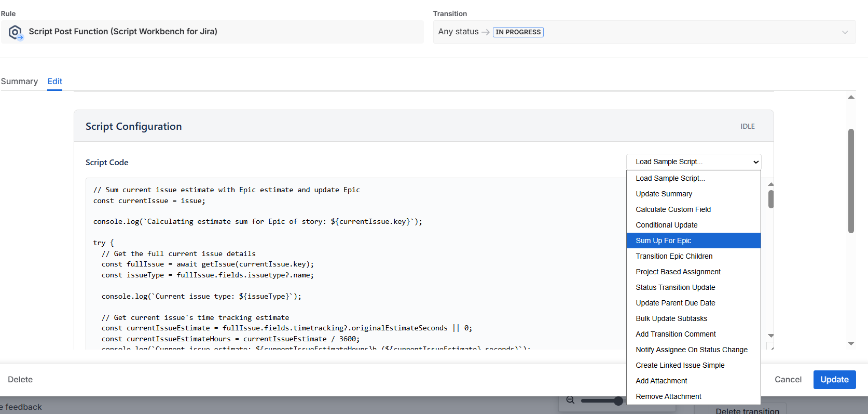This screenshot has width=868, height=414.
Task: Expand the Transition status dropdown chevron
Action: click(845, 32)
